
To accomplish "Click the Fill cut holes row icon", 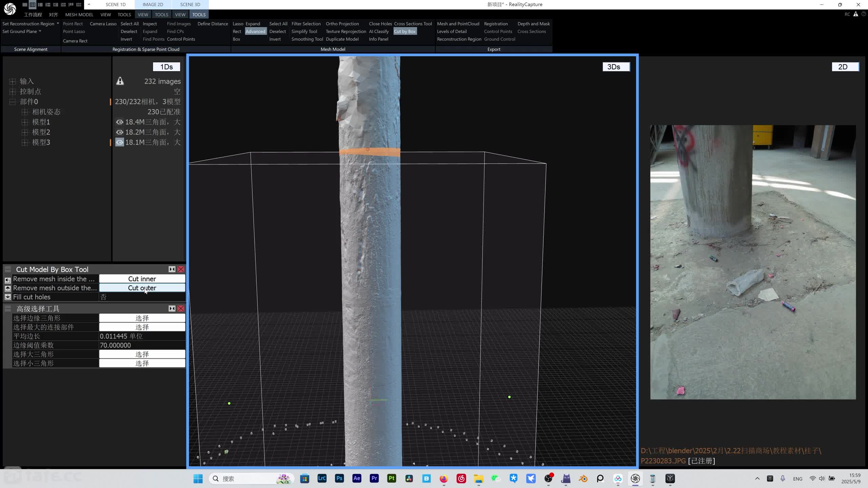I will tap(7, 297).
